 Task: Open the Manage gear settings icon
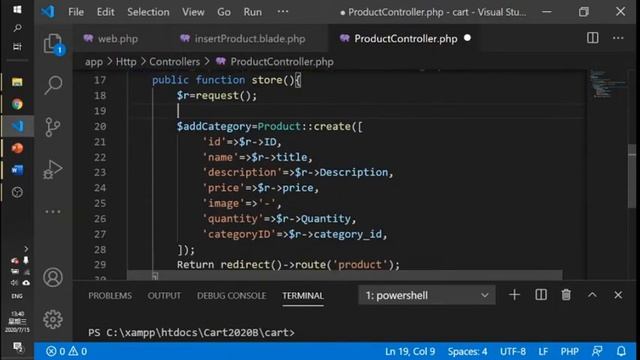coord(53,319)
